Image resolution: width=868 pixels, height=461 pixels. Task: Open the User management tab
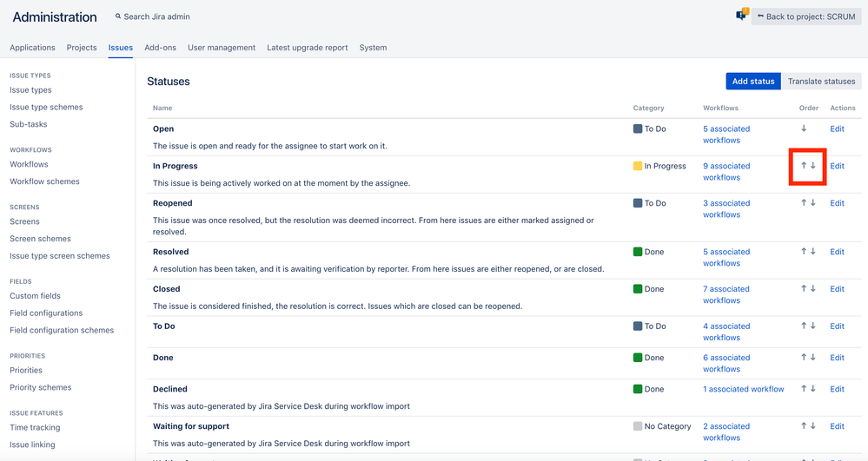pos(222,48)
